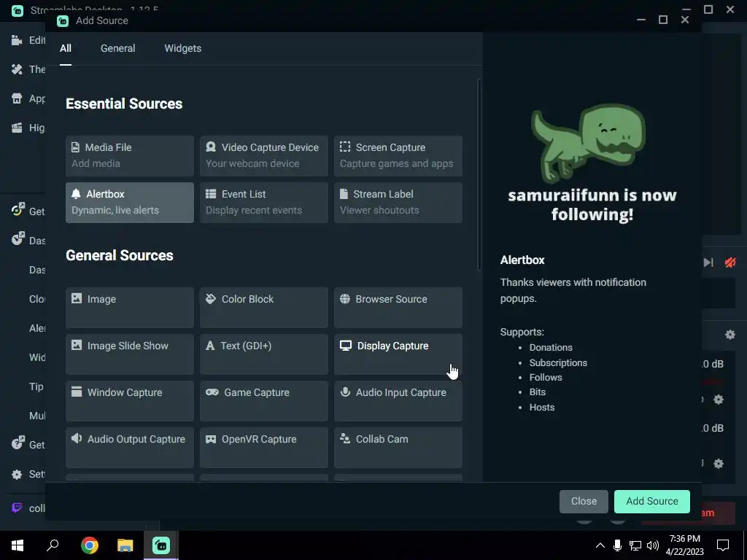This screenshot has height=560, width=747.
Task: Click the Alertbox bell icon
Action: [x=76, y=194]
